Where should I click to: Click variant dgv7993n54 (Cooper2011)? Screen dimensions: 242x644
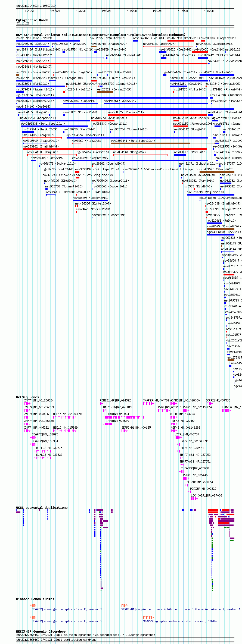[x=112, y=98]
